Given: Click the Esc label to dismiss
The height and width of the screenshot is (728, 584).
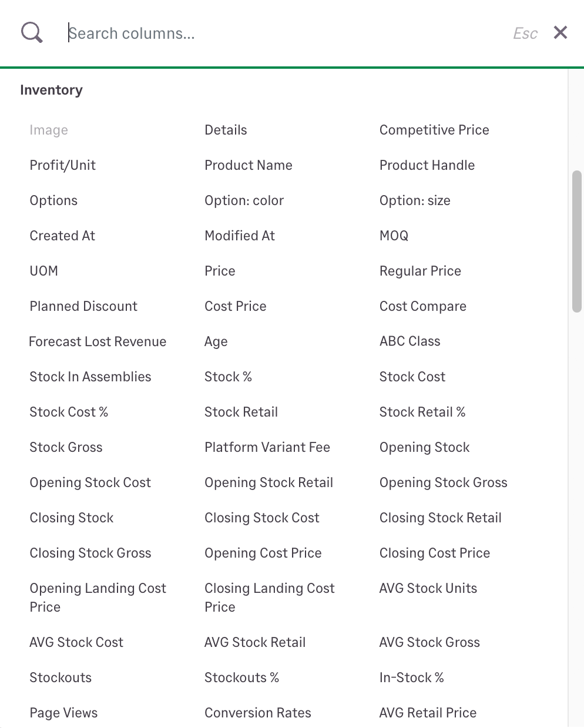Looking at the screenshot, I should (524, 33).
